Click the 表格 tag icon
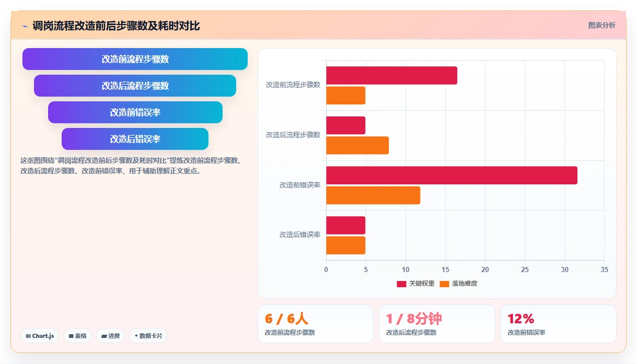Image resolution: width=637 pixels, height=364 pixels. pyautogui.click(x=71, y=336)
